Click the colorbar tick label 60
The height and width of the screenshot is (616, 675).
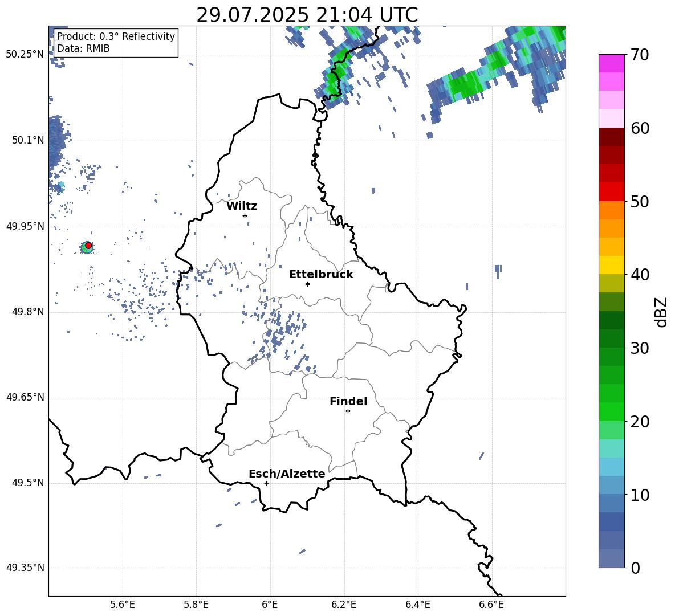(640, 128)
